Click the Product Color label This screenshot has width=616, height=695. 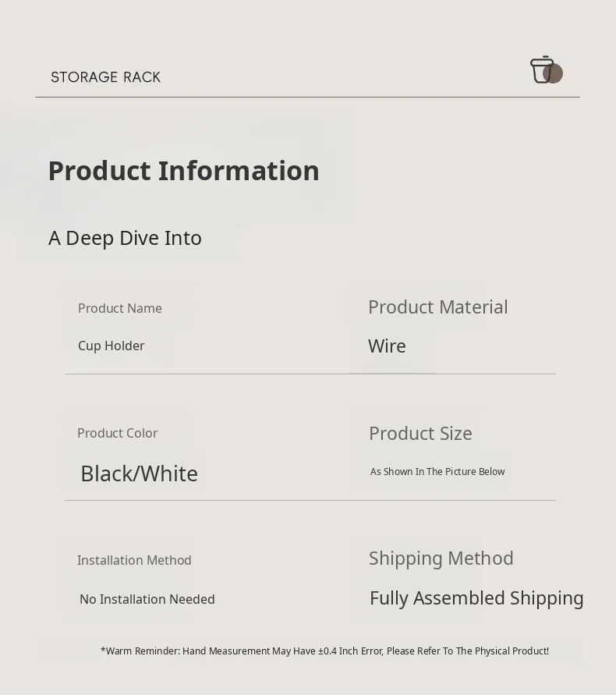[x=118, y=433]
